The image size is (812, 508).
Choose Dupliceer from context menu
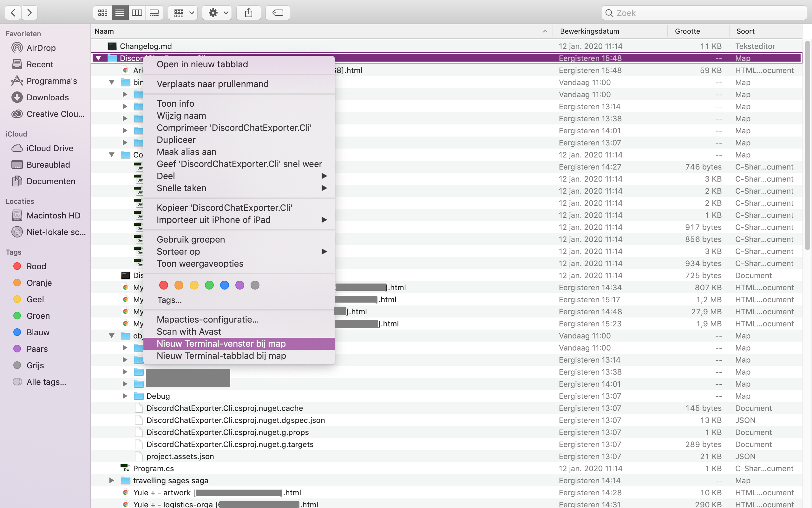[239, 140]
